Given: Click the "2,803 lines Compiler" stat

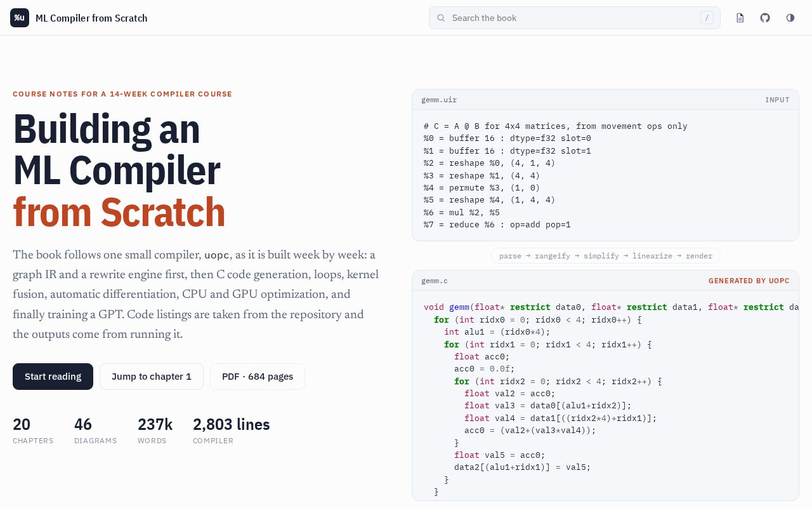Looking at the screenshot, I should [x=232, y=430].
